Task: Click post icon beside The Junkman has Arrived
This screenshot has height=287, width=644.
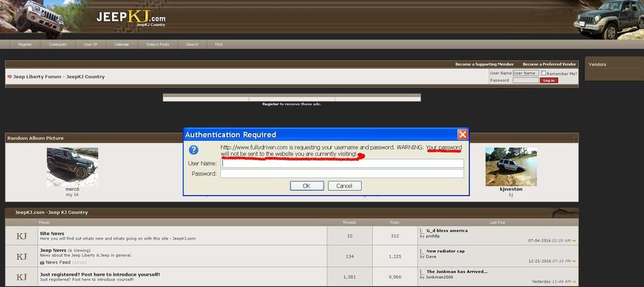Action: tap(422, 272)
